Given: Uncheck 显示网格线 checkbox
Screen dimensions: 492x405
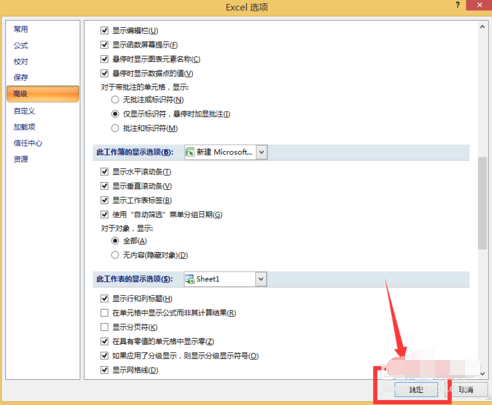Looking at the screenshot, I should 104,370.
